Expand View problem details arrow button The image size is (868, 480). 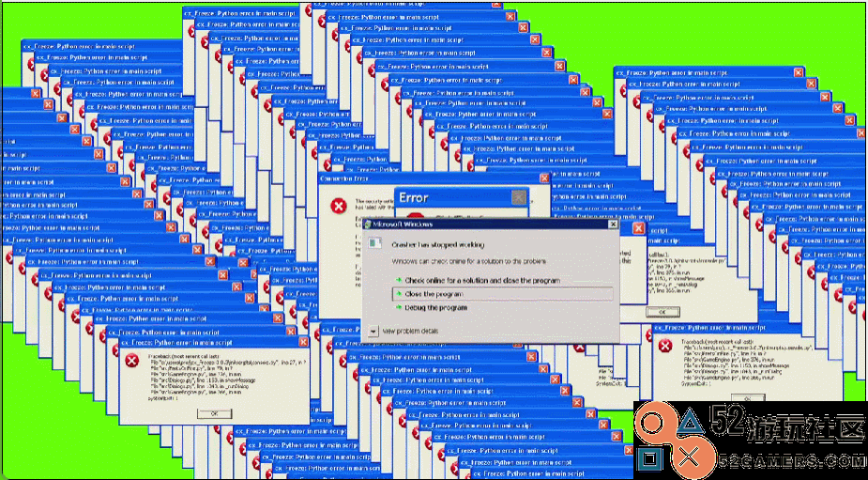(373, 331)
